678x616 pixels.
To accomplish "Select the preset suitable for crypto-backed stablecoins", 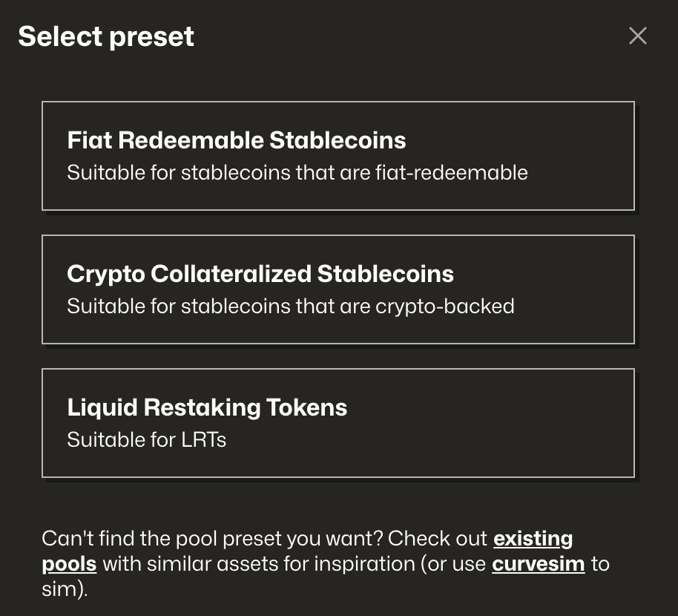I will [x=338, y=289].
